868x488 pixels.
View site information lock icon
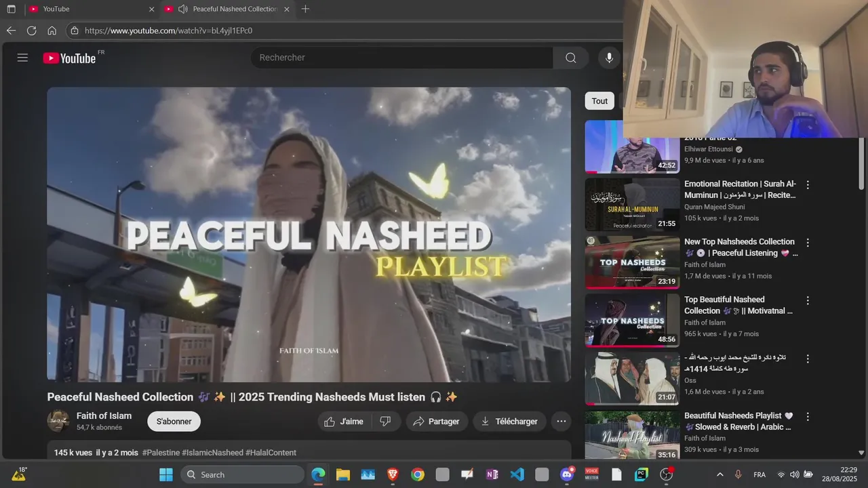[x=75, y=30]
